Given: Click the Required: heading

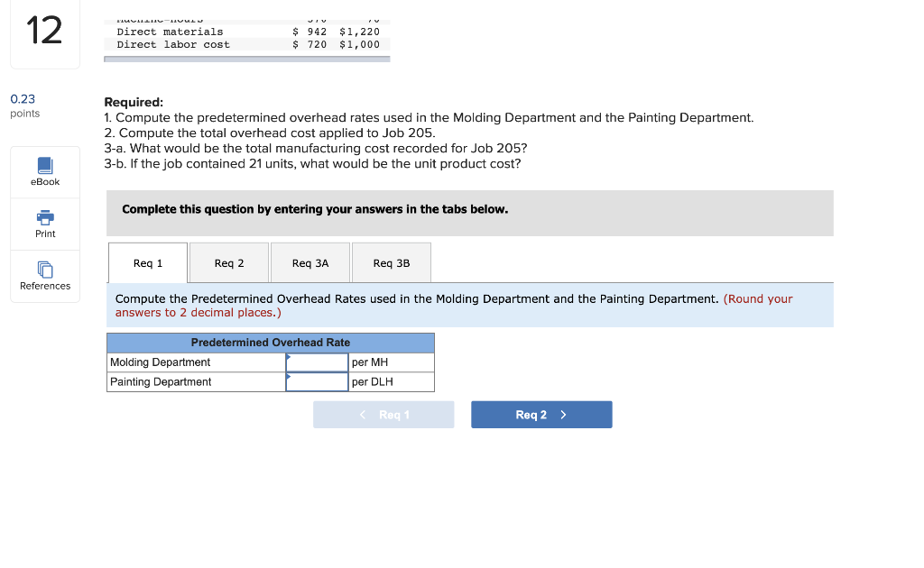Looking at the screenshot, I should click(134, 102).
